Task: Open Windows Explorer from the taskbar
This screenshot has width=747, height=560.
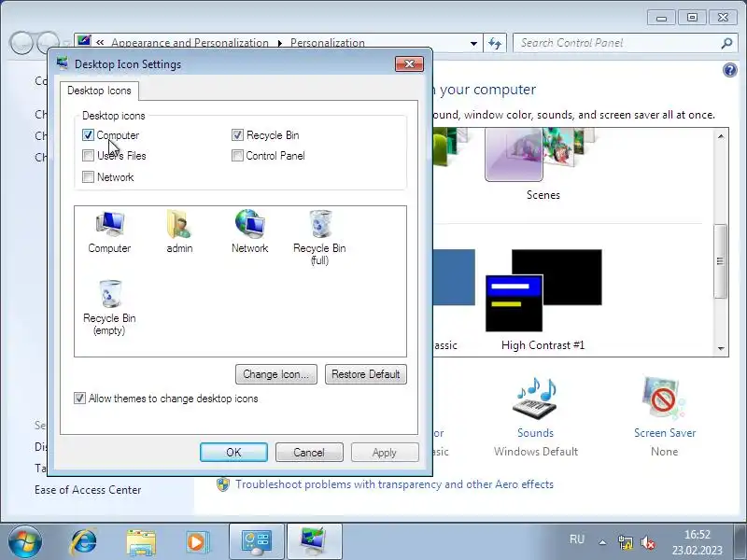Action: pyautogui.click(x=141, y=542)
